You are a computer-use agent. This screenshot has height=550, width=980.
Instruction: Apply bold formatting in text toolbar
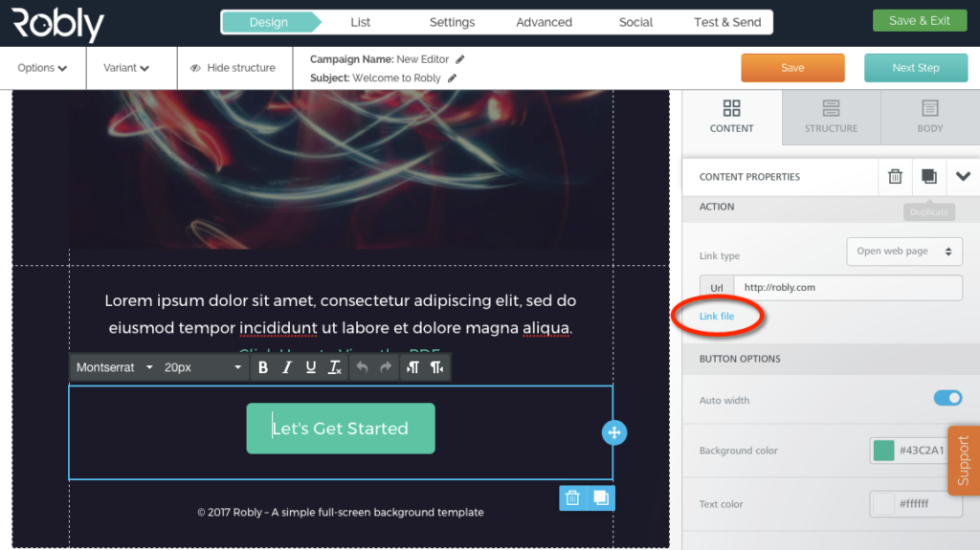[x=263, y=367]
